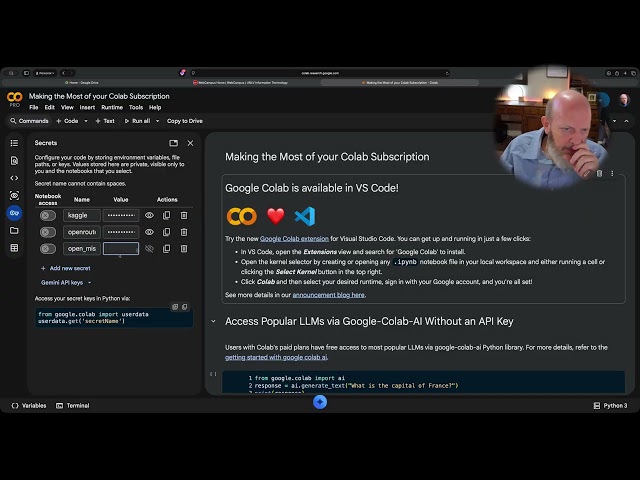Insert the userdata snippet into notebook

coord(175,307)
